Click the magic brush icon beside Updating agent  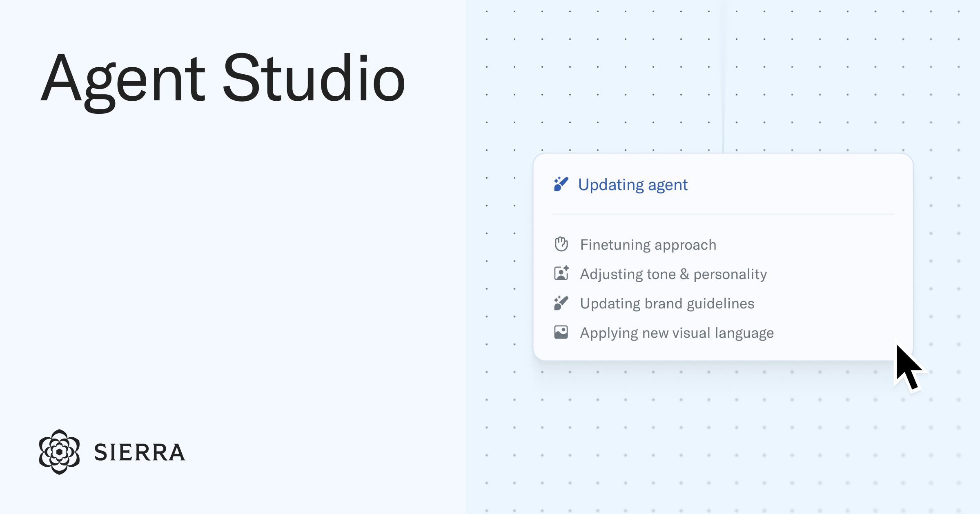(x=561, y=184)
